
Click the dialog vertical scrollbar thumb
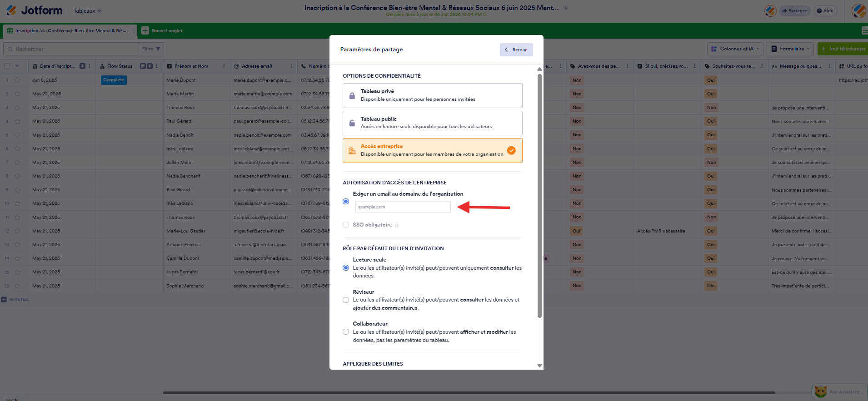pos(539,195)
